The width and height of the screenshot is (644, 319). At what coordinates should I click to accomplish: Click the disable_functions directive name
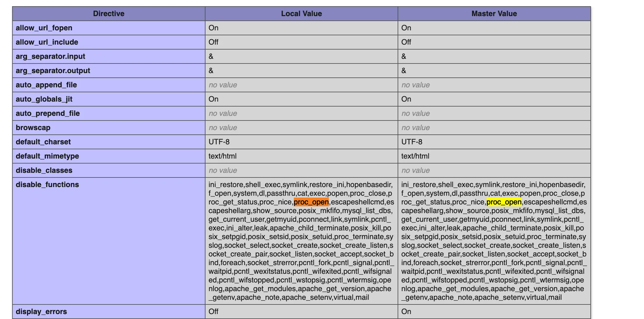coord(47,185)
